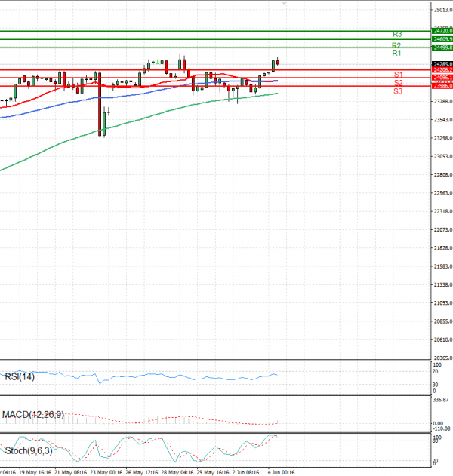Click the R2 resistance label
453x476 pixels.
[x=396, y=45]
